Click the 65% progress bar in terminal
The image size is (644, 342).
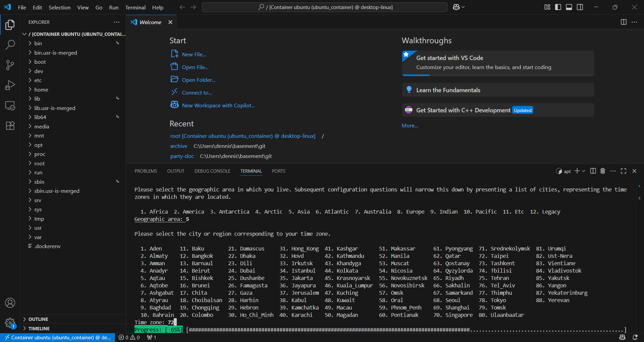point(158,330)
